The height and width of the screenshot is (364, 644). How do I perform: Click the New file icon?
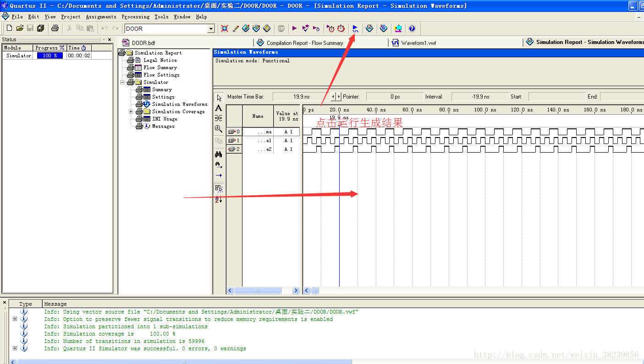coord(10,28)
